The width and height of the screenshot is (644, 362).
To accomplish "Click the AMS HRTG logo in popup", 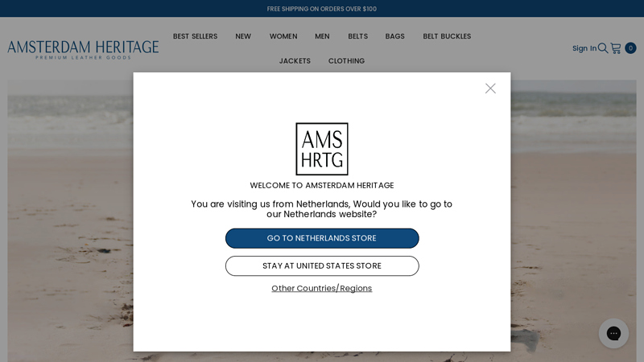I will (321, 149).
